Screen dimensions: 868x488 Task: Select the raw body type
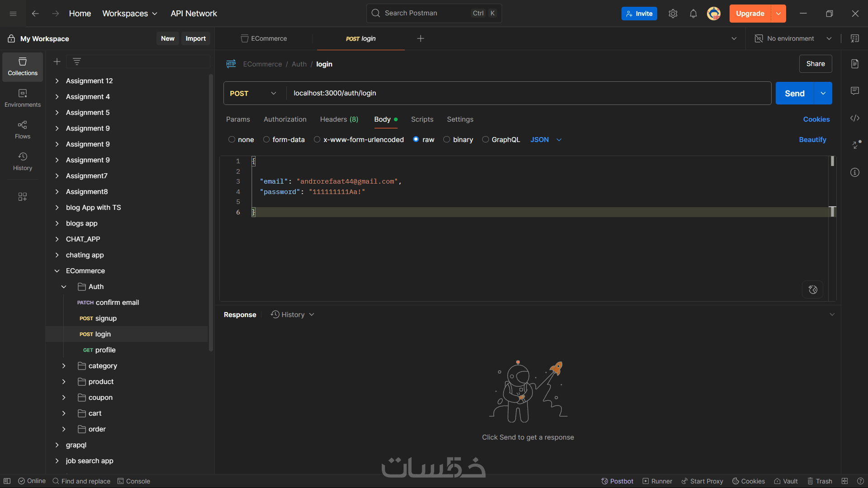(x=416, y=140)
